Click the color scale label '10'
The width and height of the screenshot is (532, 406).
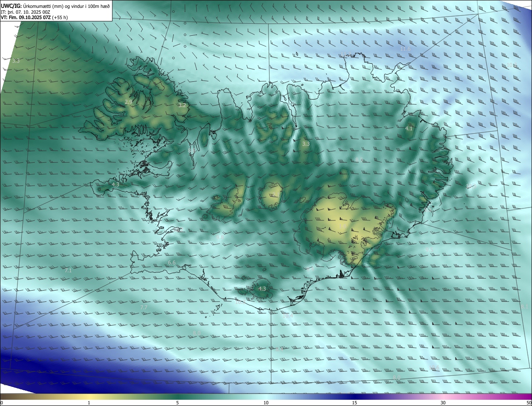tap(266, 403)
